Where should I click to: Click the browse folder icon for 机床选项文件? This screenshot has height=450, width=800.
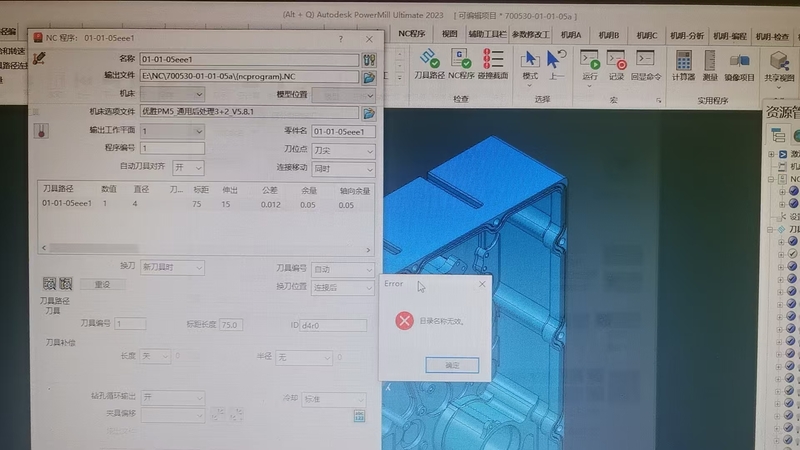[x=369, y=113]
